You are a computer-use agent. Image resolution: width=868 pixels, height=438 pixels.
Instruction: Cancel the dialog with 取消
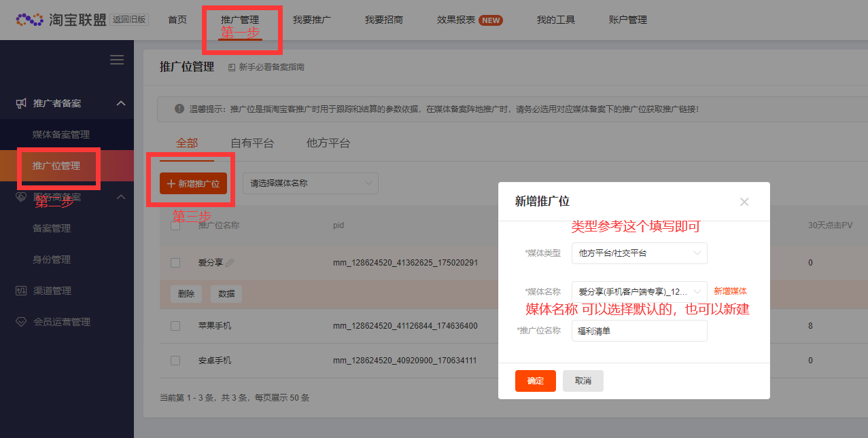pos(583,381)
